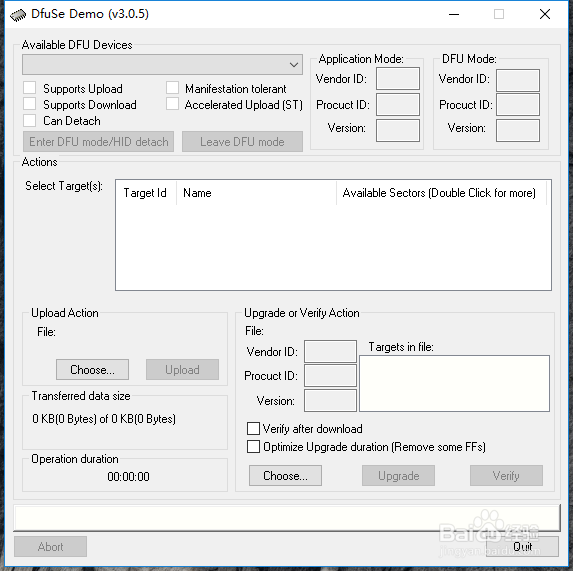573x571 pixels.
Task: Click Application Mode Procuct ID field
Action: pyautogui.click(x=398, y=104)
